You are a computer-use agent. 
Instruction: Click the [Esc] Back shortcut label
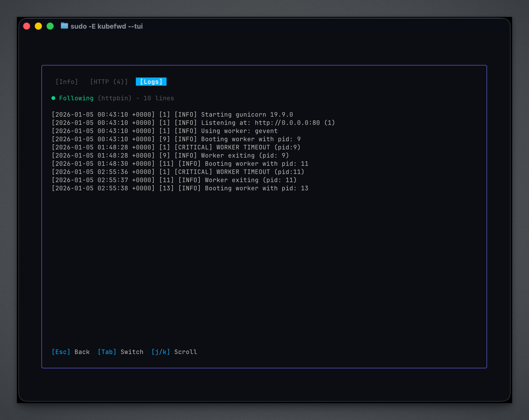coord(70,352)
